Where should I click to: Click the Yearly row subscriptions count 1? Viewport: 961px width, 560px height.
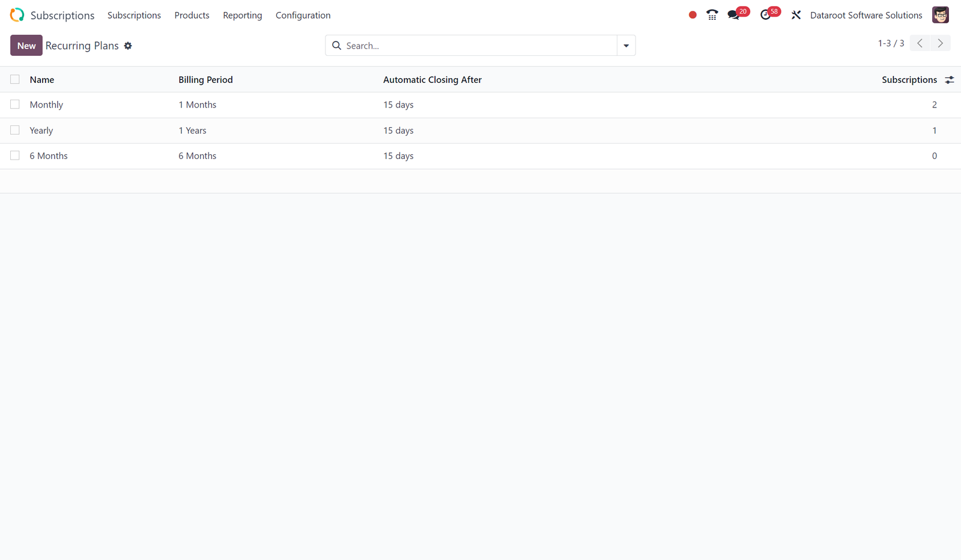(935, 130)
